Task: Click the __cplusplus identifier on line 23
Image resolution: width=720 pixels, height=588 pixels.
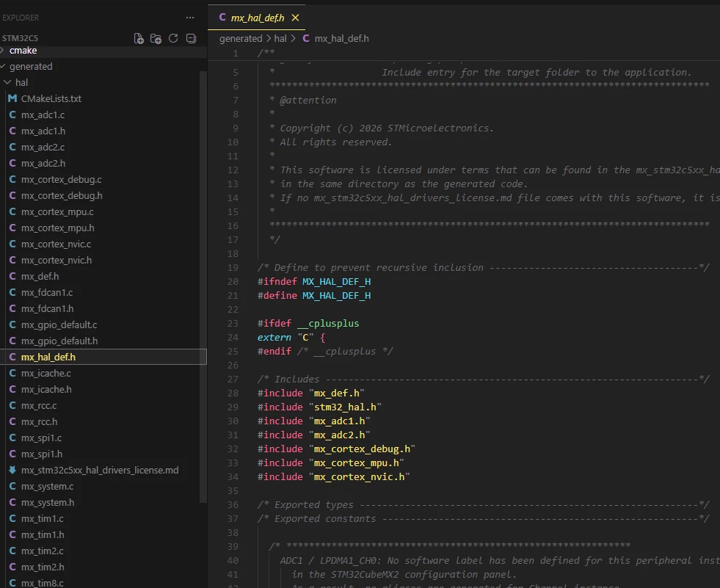Action: click(328, 324)
